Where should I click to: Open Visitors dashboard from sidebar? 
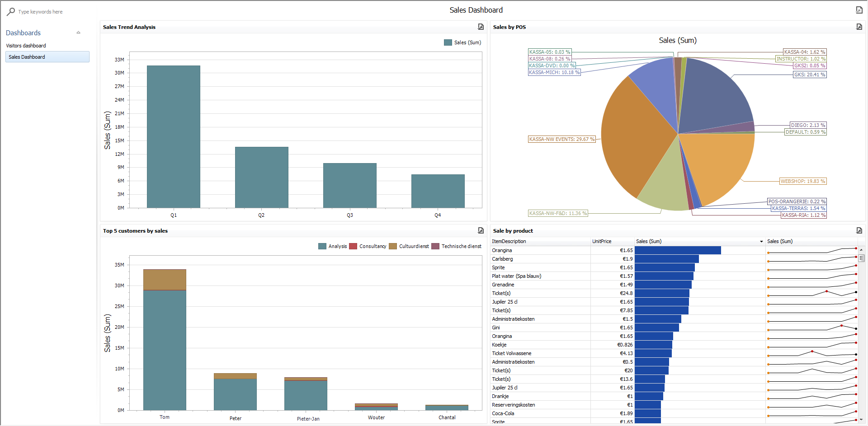tap(26, 46)
